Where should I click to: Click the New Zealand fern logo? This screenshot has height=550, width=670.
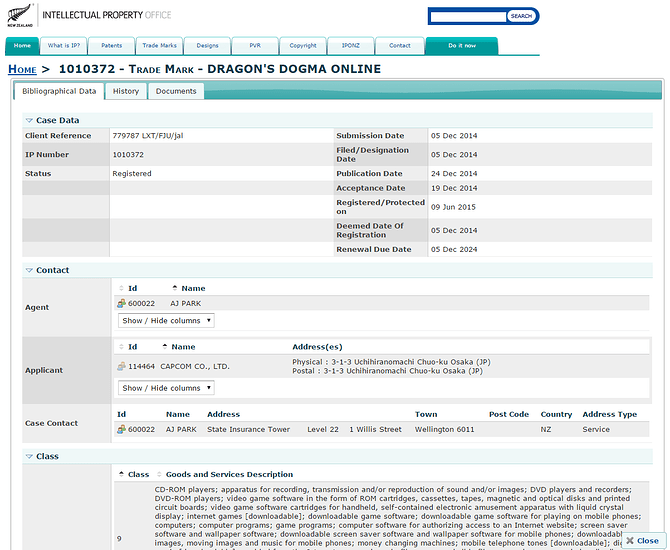click(20, 15)
